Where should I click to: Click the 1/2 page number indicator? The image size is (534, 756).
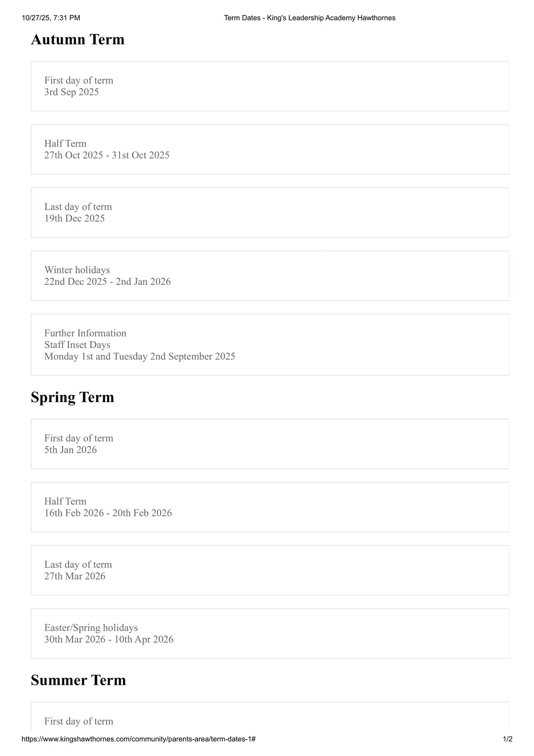pyautogui.click(x=507, y=739)
